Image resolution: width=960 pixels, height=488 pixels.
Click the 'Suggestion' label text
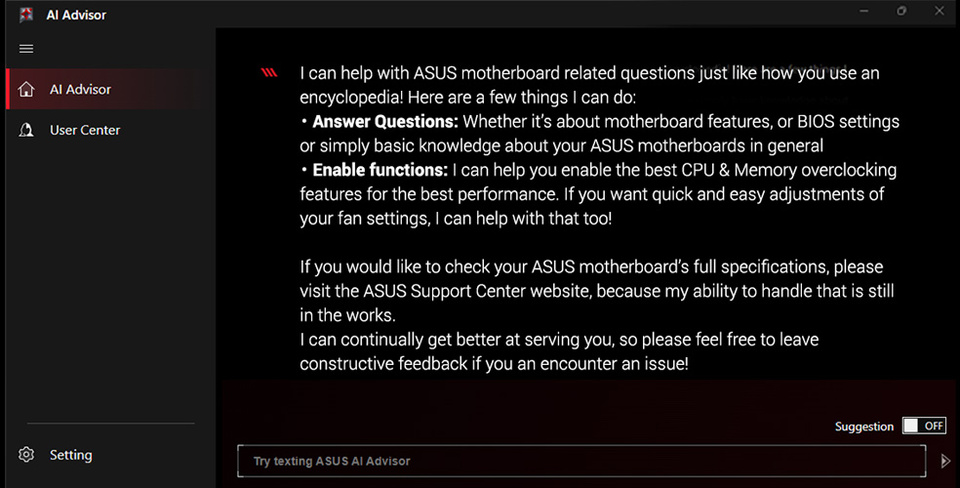[864, 426]
